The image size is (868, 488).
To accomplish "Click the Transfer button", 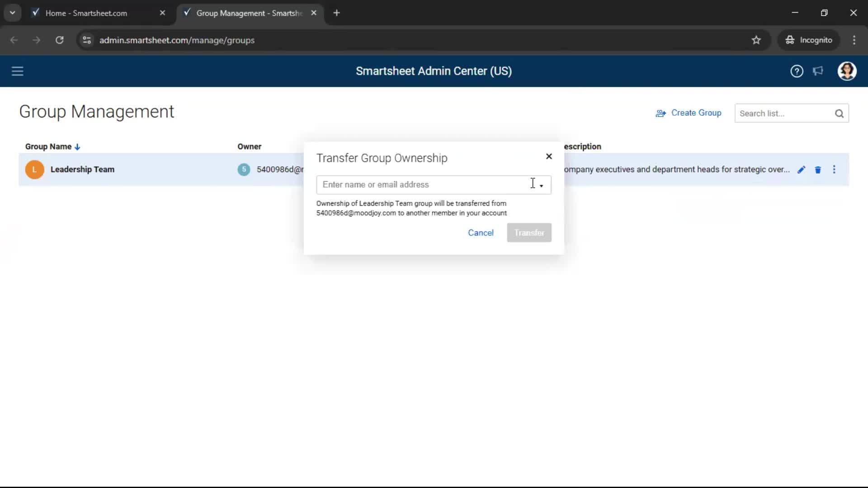I will [529, 233].
